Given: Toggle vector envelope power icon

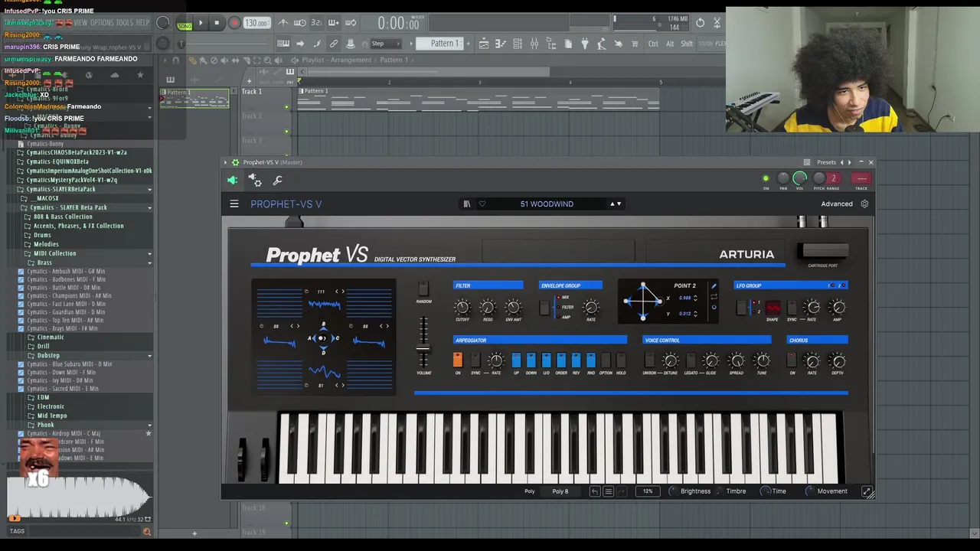Looking at the screenshot, I should tap(714, 308).
